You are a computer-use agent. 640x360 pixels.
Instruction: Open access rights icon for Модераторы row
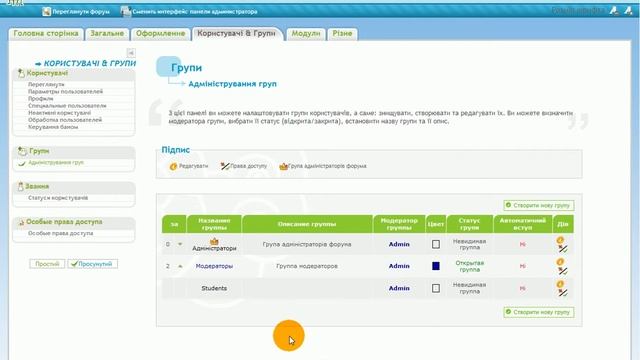point(563,271)
